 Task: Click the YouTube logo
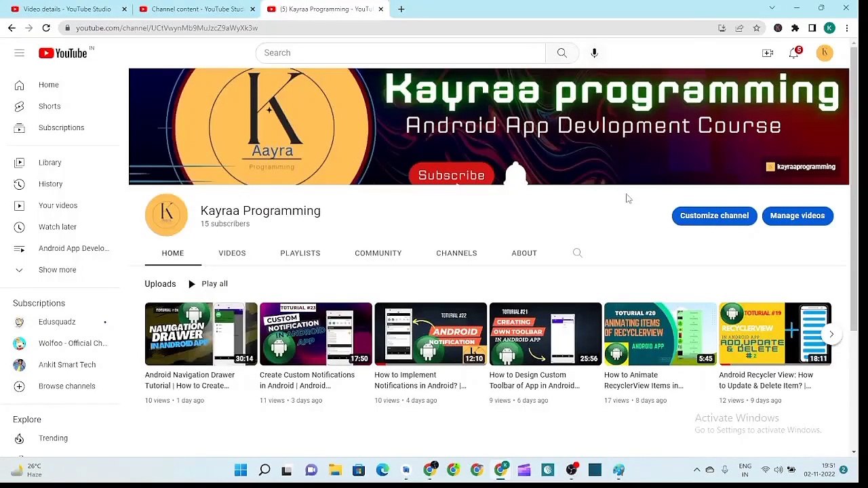(x=63, y=53)
